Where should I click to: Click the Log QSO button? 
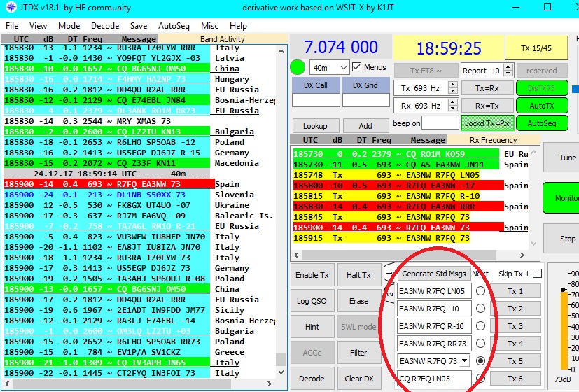pos(312,301)
